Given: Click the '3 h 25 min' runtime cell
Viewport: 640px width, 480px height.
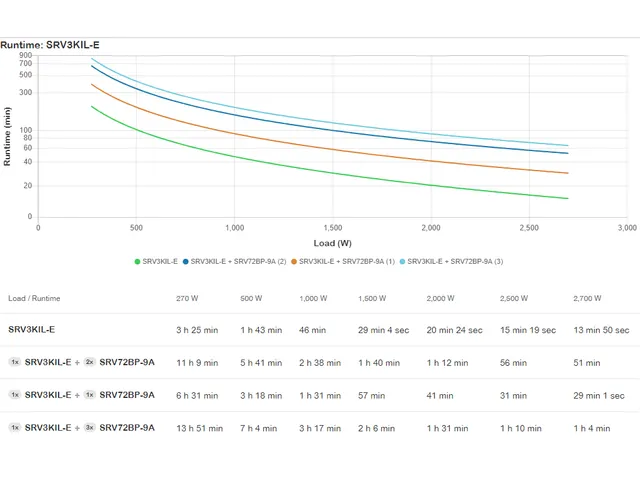Looking at the screenshot, I should (197, 330).
